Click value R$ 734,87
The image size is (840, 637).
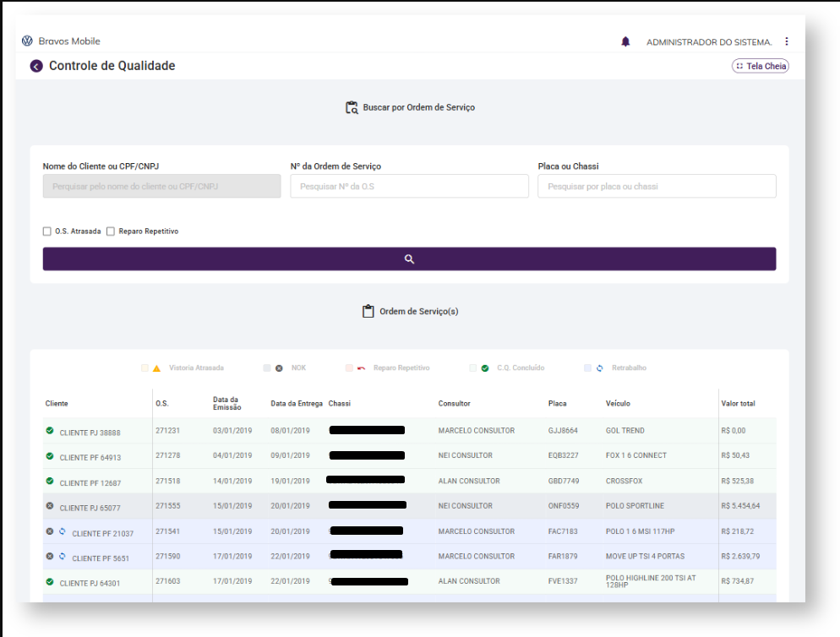pos(737,581)
